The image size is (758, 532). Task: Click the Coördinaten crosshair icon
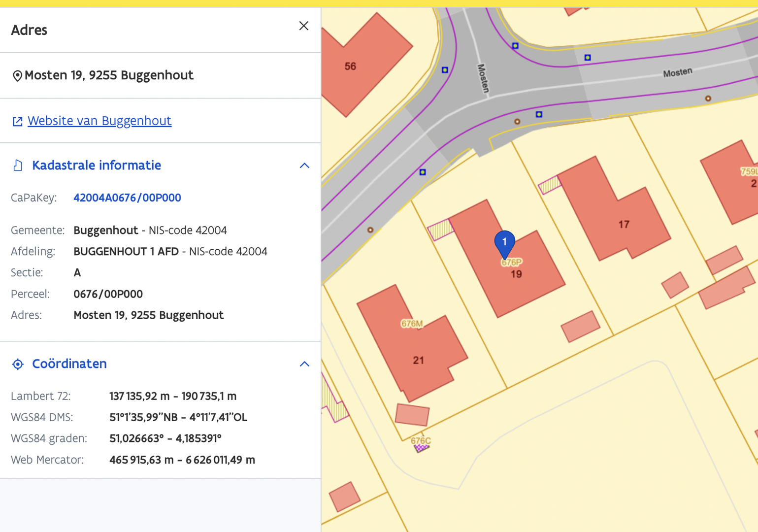point(18,364)
